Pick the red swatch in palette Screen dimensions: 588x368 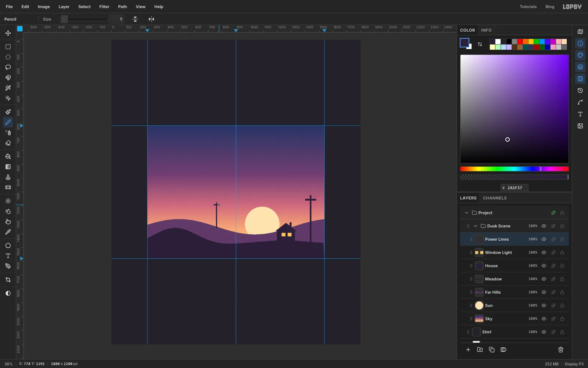coord(520,42)
